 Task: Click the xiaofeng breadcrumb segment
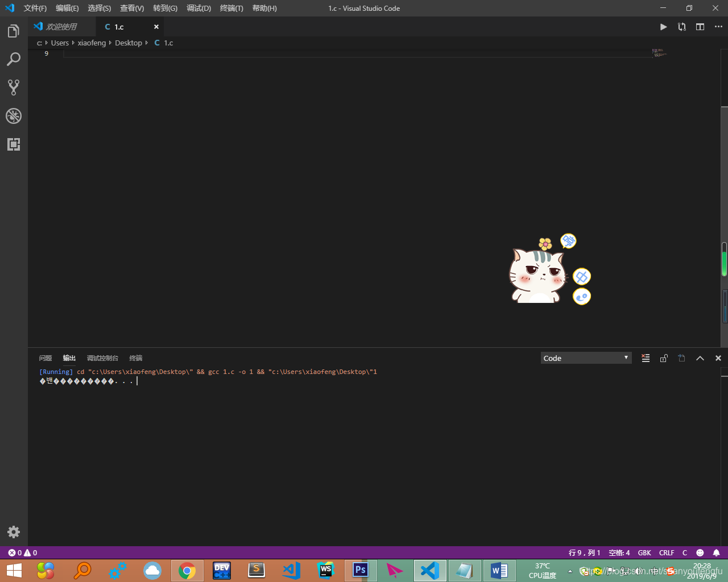click(92, 43)
